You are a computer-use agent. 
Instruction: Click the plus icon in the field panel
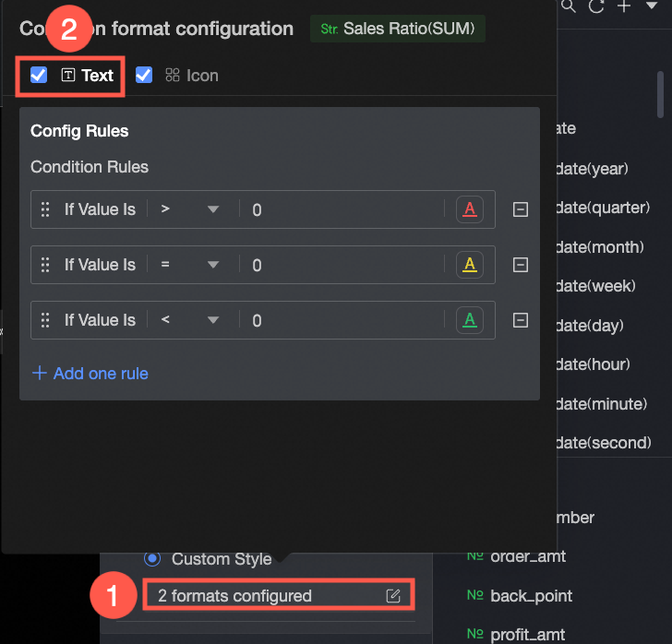point(624,6)
